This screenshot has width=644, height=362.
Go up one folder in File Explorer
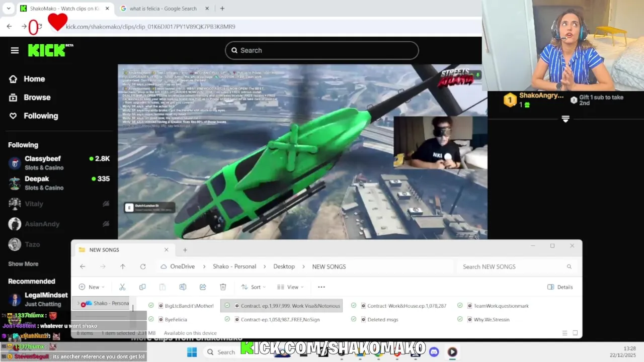click(122, 266)
